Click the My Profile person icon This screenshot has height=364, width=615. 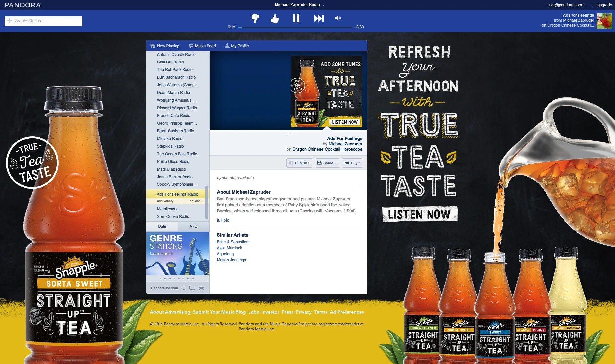[x=227, y=46]
